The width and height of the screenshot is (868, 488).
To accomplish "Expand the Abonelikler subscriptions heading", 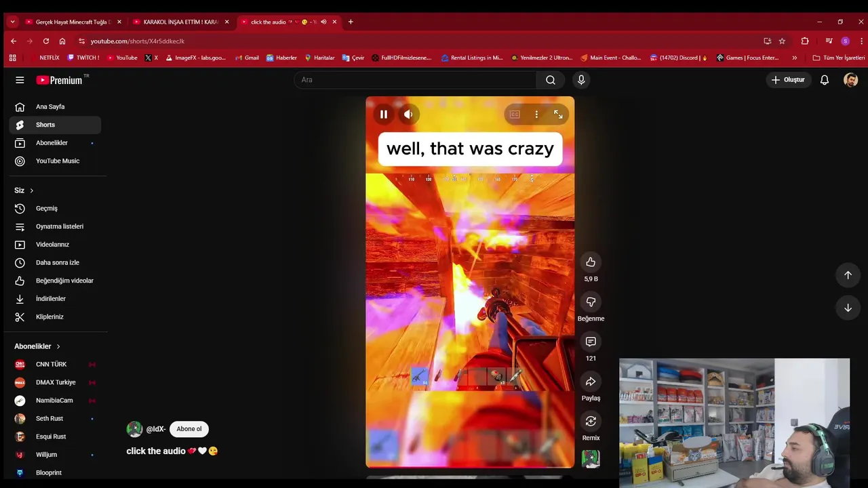I will tap(37, 346).
